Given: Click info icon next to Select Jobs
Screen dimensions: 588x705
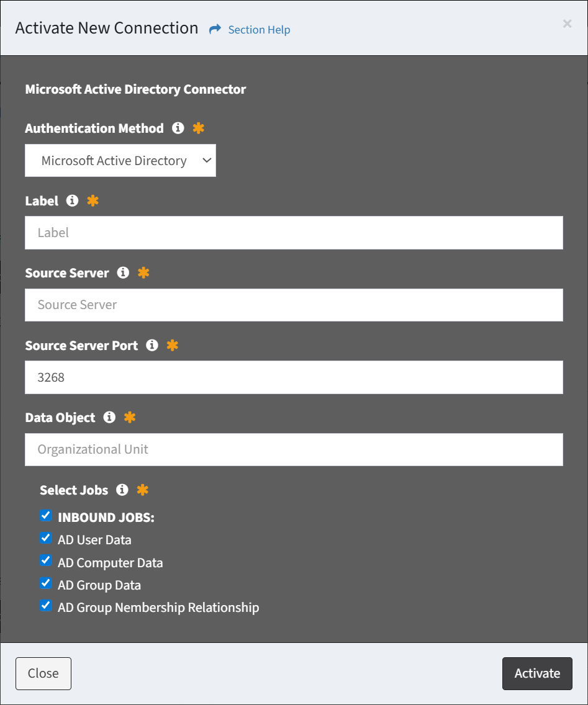Looking at the screenshot, I should tap(122, 490).
